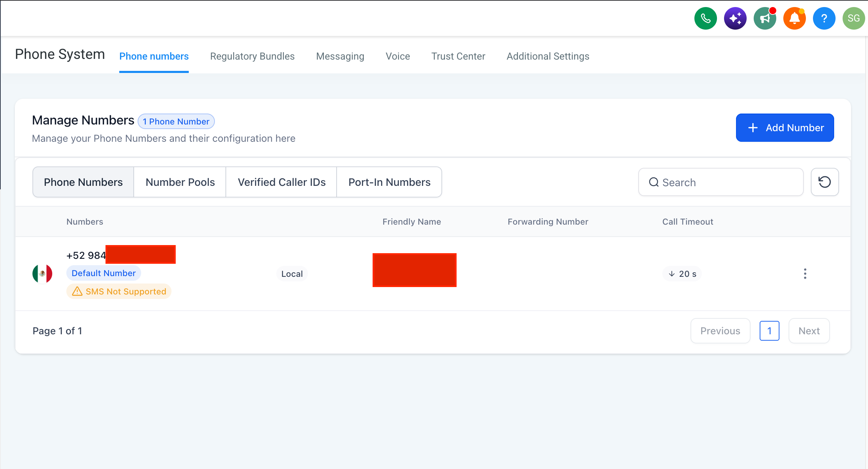This screenshot has width=868, height=469.
Task: Click the Mexico flag icon
Action: point(42,274)
